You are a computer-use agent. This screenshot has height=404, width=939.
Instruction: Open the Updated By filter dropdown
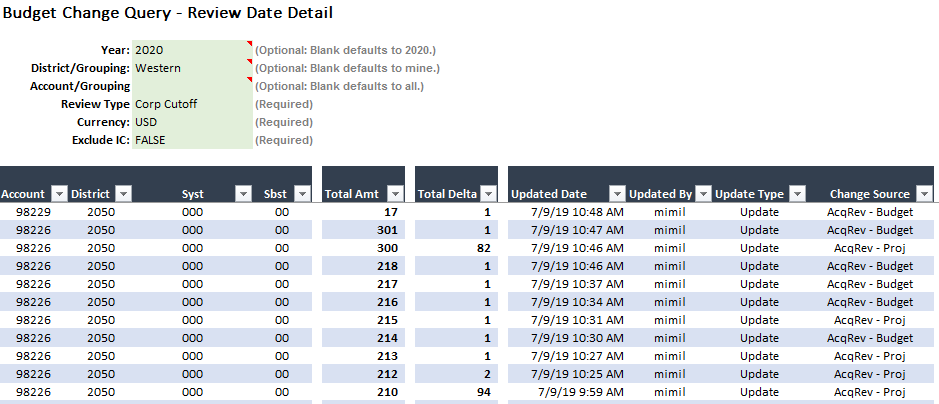click(x=704, y=194)
